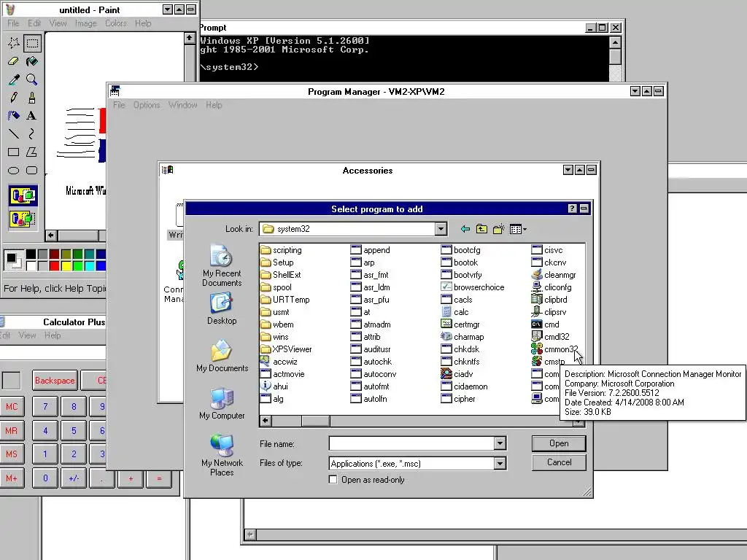Select the browserchoice file in list
747x560 pixels.
point(473,287)
